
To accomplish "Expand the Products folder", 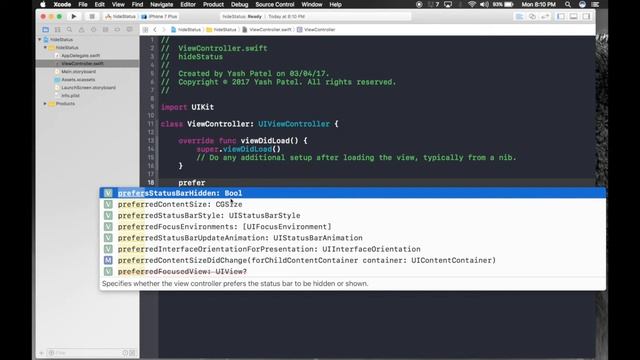I will 45,104.
